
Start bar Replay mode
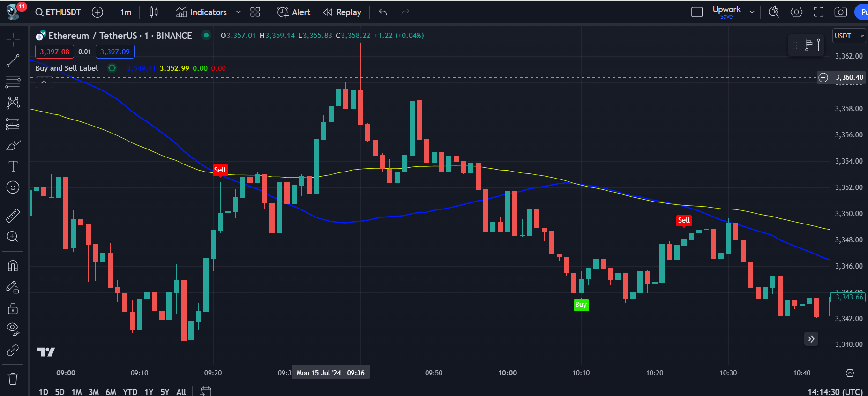coord(343,12)
